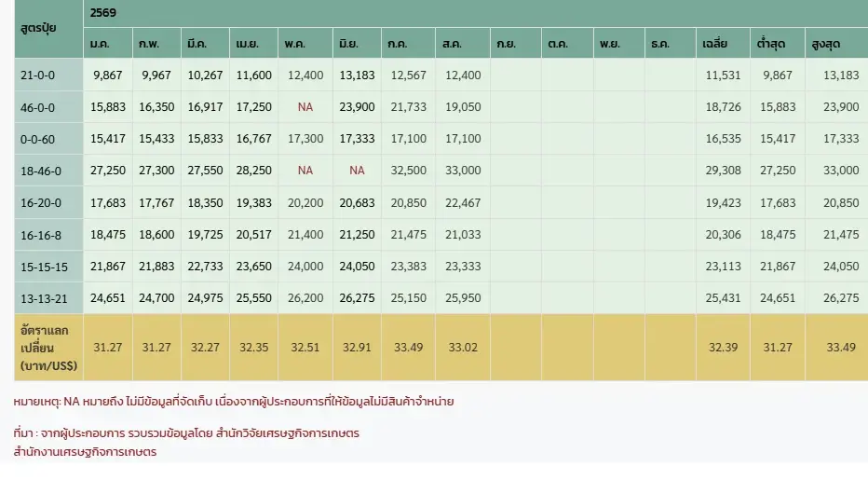The height and width of the screenshot is (480, 868).
Task: Click the 21,033 price cell
Action: pos(464,235)
